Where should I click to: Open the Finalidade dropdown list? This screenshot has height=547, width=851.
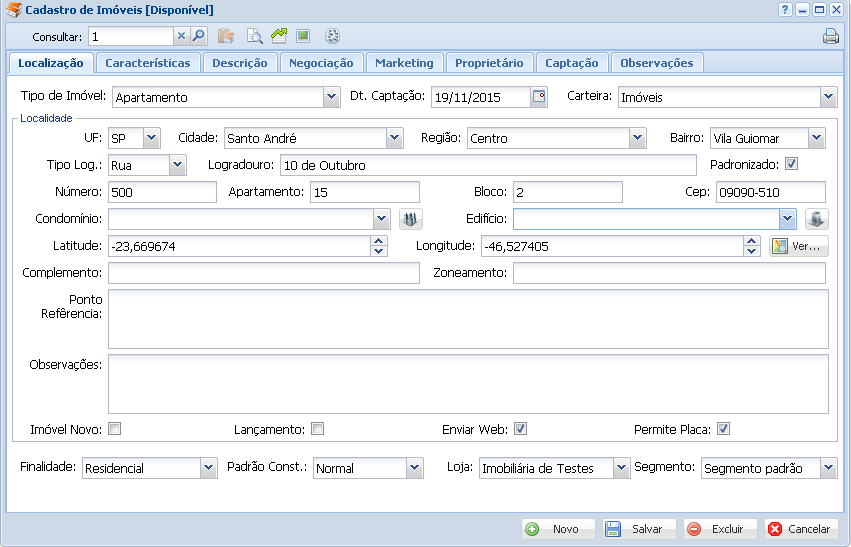tap(208, 468)
